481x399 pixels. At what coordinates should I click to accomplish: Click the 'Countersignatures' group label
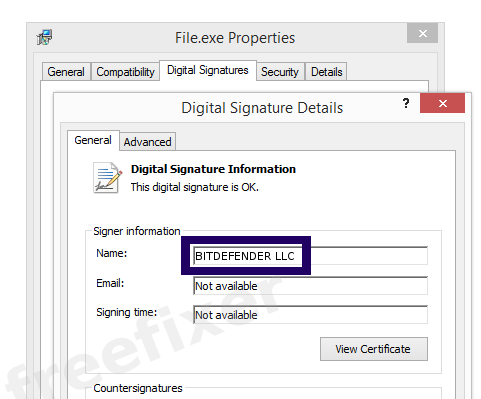[138, 388]
